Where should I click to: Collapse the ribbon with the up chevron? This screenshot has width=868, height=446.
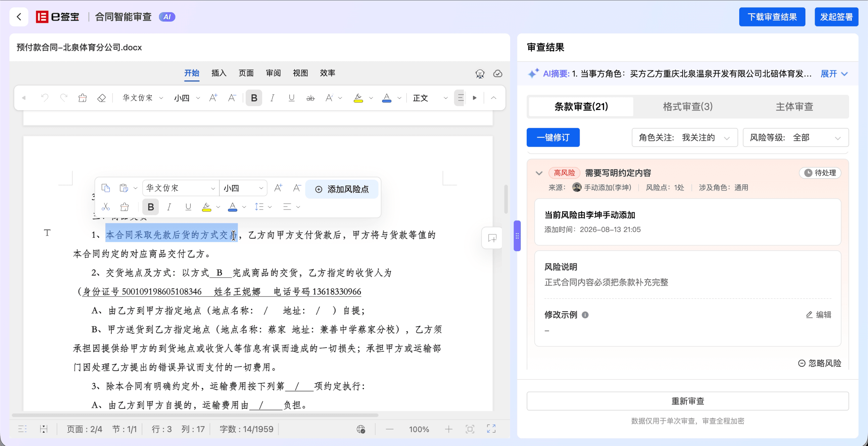[493, 98]
